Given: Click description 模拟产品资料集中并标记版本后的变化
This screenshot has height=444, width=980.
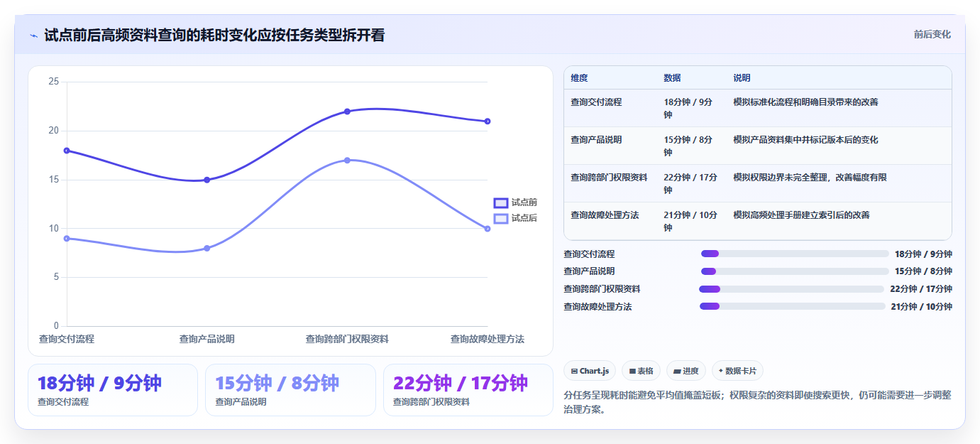Looking at the screenshot, I should pyautogui.click(x=805, y=140).
